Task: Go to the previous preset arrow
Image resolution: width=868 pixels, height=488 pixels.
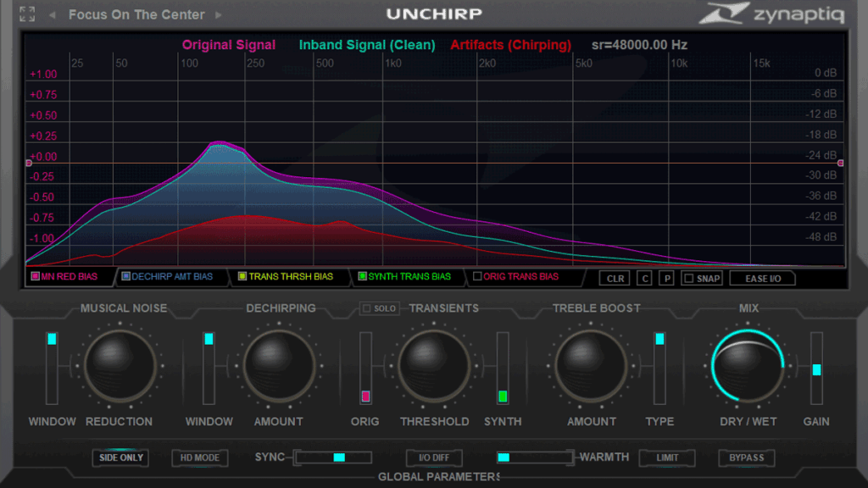Action: (53, 15)
